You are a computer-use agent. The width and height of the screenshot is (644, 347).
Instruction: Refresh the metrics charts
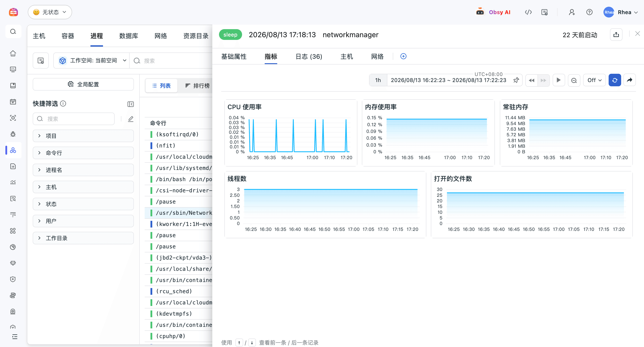[x=614, y=80]
